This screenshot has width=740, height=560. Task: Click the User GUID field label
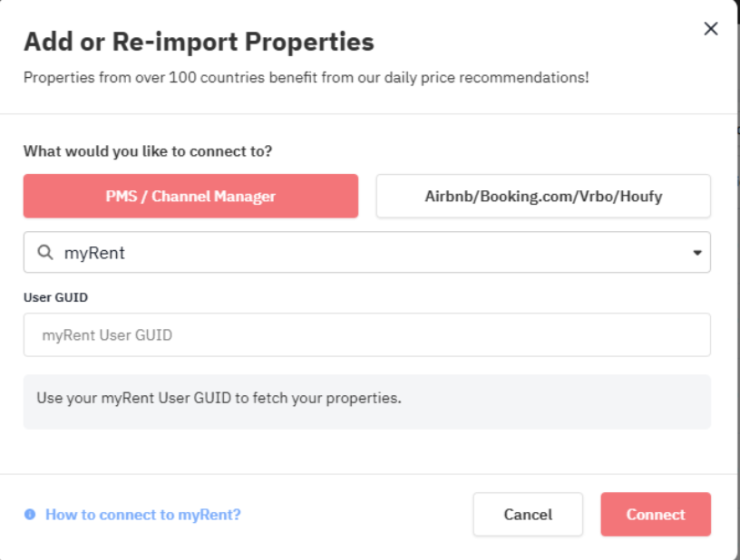(x=55, y=297)
